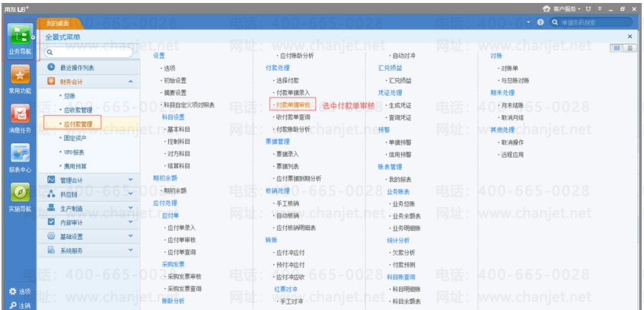This screenshot has height=310, width=644.
Task: Click the 注销 logout icon
Action: [13, 305]
